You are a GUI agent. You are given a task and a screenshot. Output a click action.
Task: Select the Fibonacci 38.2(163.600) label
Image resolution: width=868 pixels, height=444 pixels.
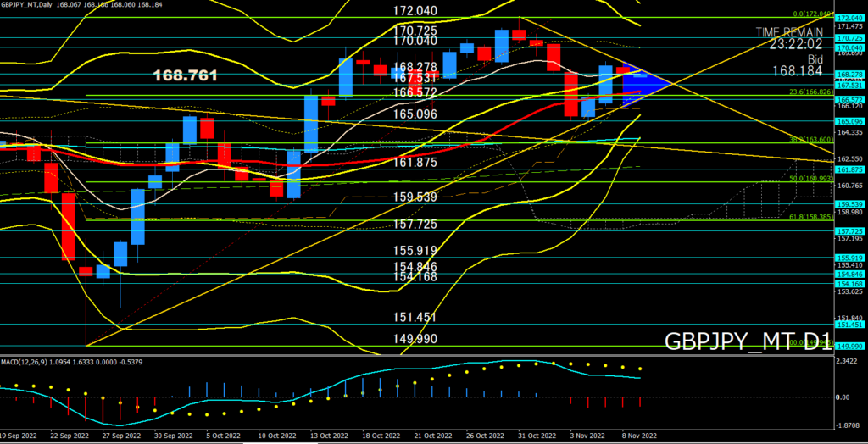[x=811, y=140]
